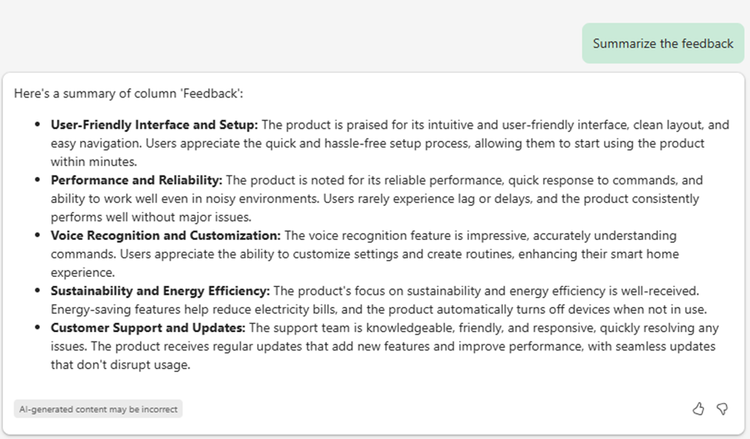Click the 'Voice Recognition and Customization' heading
Image resolution: width=750 pixels, height=439 pixels.
pyautogui.click(x=165, y=236)
